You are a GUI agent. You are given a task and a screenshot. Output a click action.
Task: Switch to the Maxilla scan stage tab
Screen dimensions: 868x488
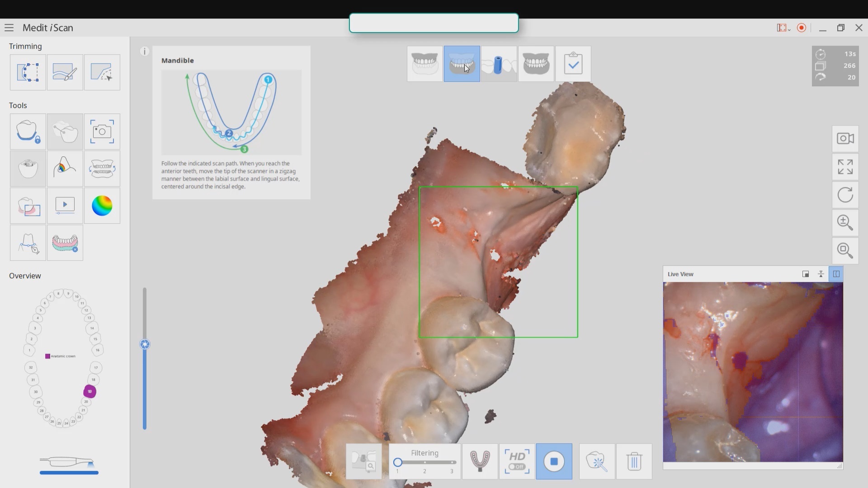point(425,64)
